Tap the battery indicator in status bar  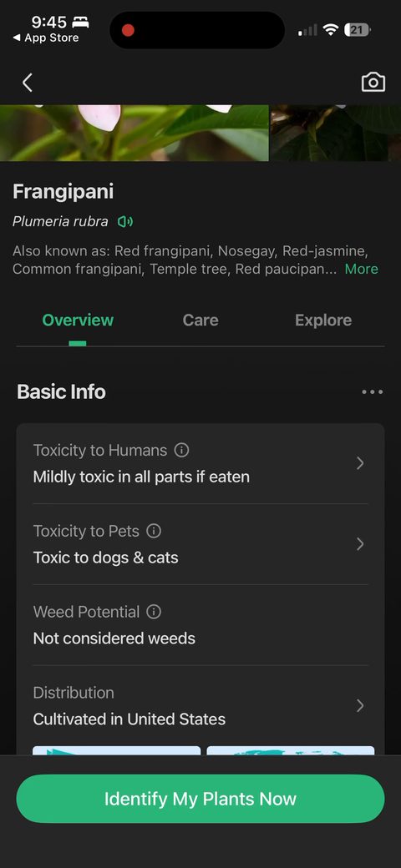(358, 30)
